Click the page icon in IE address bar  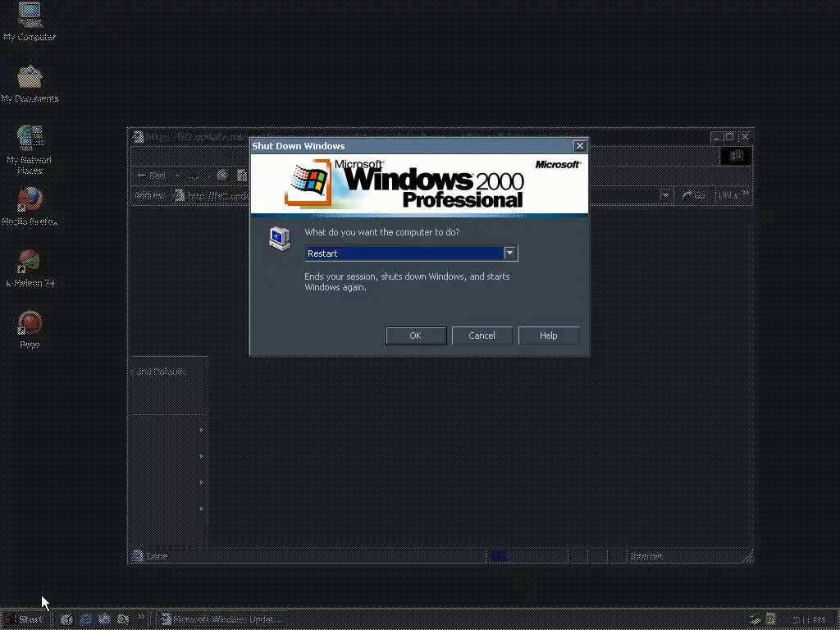179,195
